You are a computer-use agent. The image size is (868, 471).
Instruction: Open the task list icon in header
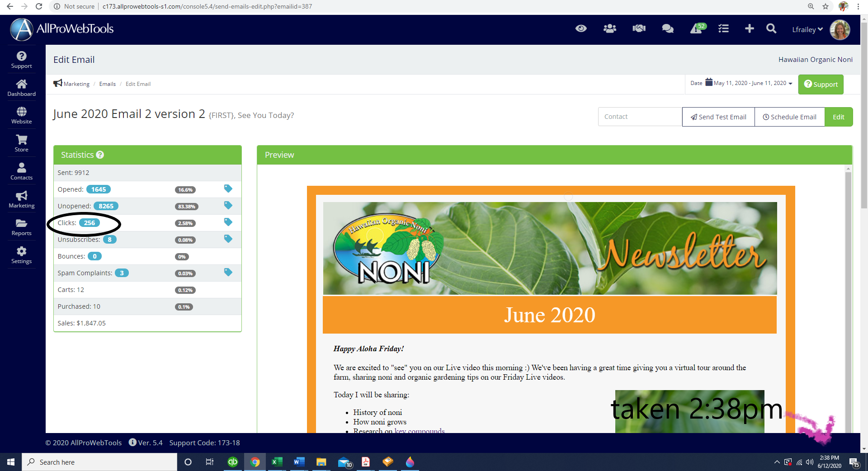[x=723, y=28]
